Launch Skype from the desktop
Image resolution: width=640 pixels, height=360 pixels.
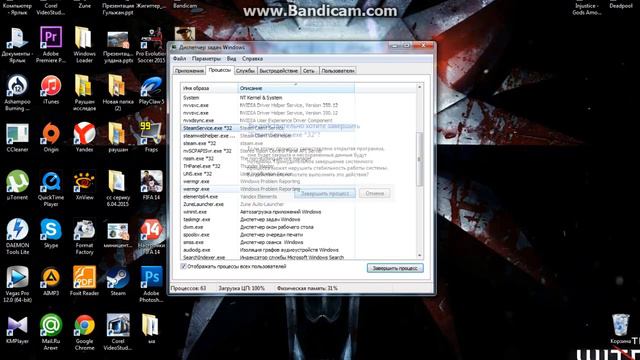tap(51, 233)
